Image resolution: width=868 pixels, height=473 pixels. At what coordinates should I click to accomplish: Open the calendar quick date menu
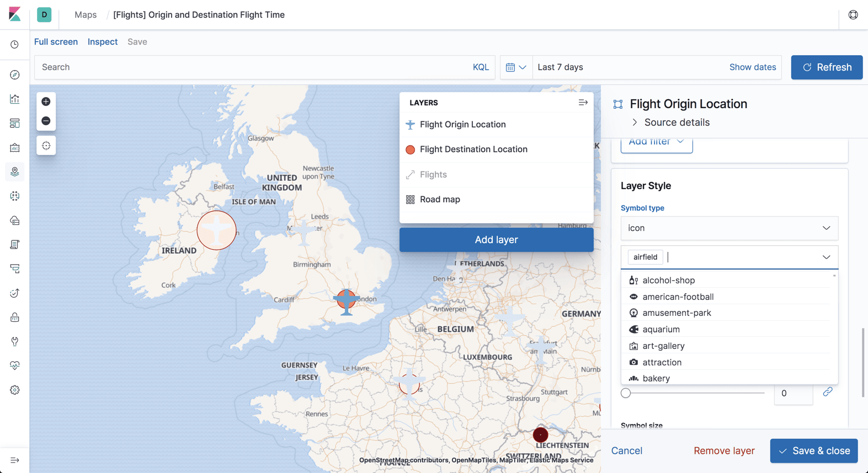(516, 67)
